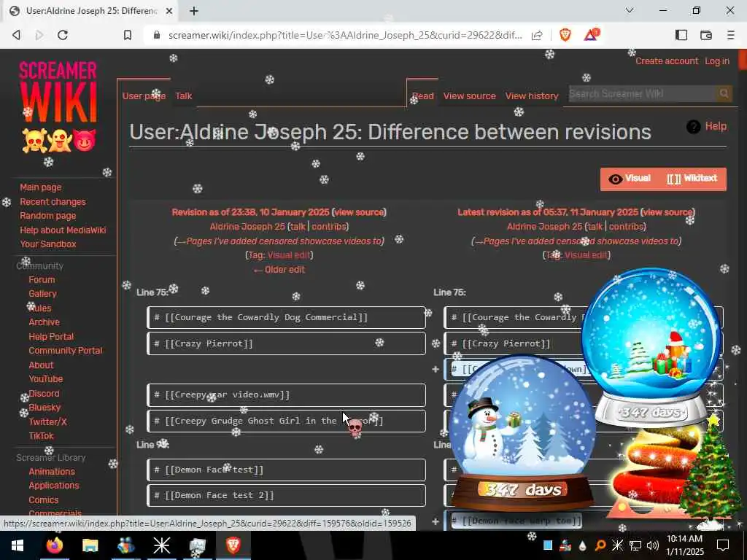Open Brave Shields lion icon
The width and height of the screenshot is (747, 560).
click(565, 35)
